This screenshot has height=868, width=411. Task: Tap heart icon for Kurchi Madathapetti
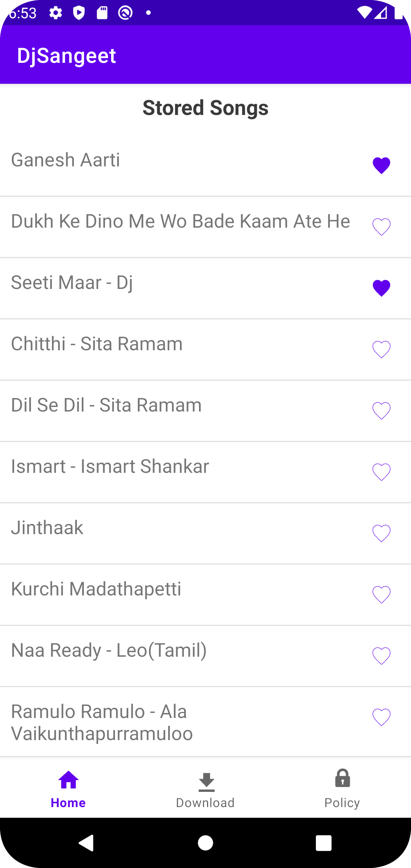(x=381, y=595)
